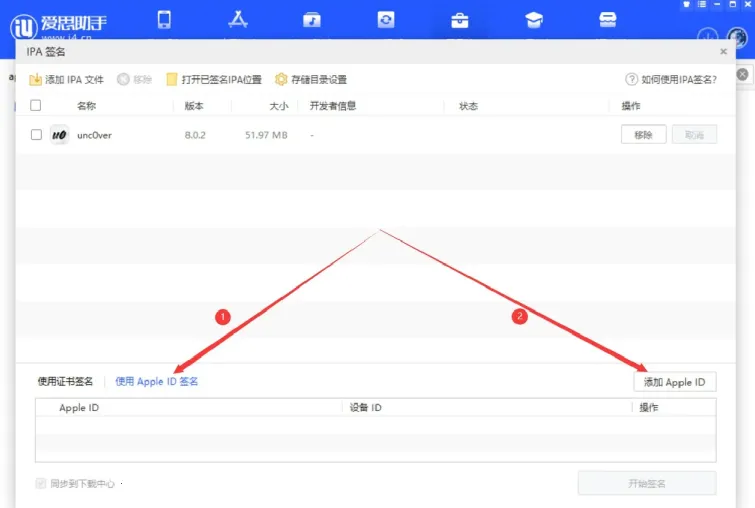Open the device tab phone icon
The image size is (755, 508).
pyautogui.click(x=164, y=20)
